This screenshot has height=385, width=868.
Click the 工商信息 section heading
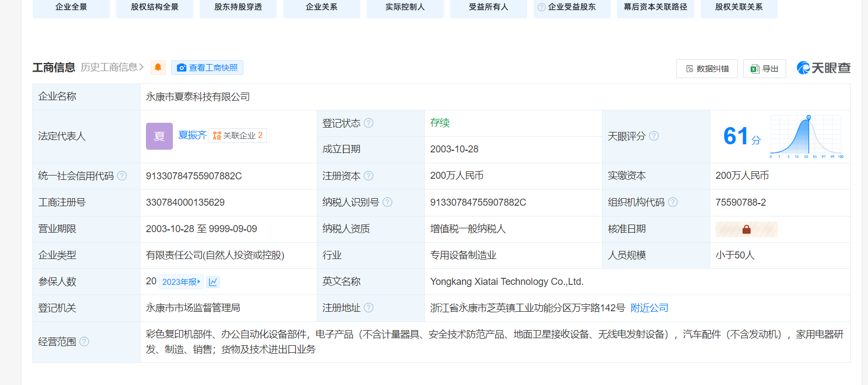pyautogui.click(x=54, y=67)
